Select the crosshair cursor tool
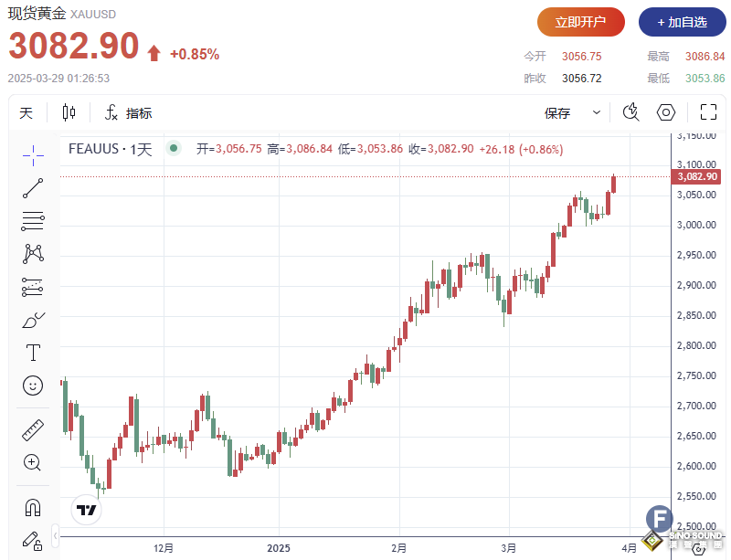 [x=33, y=155]
